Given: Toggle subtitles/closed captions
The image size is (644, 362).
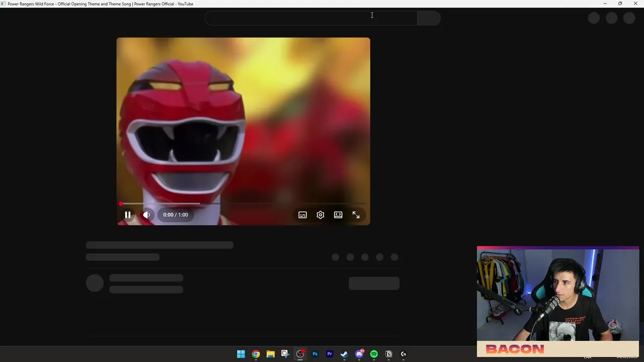Looking at the screenshot, I should (302, 215).
